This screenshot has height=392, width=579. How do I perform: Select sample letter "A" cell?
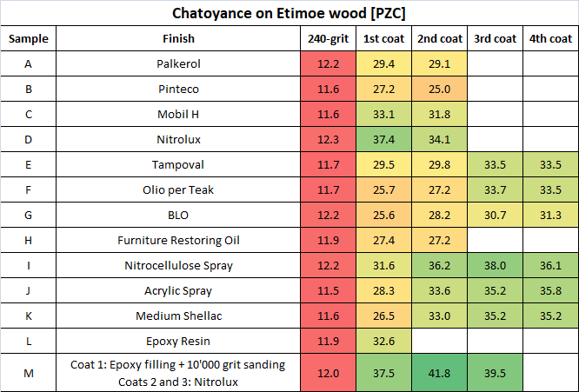click(x=29, y=63)
